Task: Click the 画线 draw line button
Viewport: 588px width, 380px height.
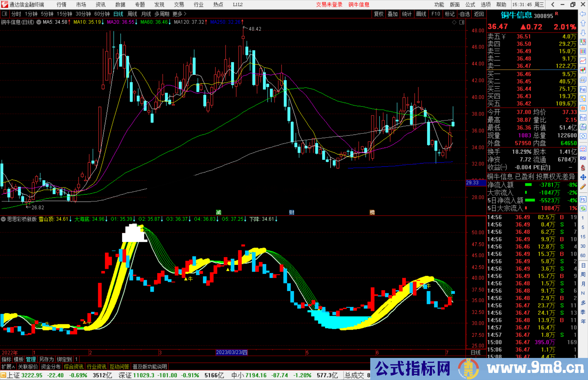Action: coord(421,14)
